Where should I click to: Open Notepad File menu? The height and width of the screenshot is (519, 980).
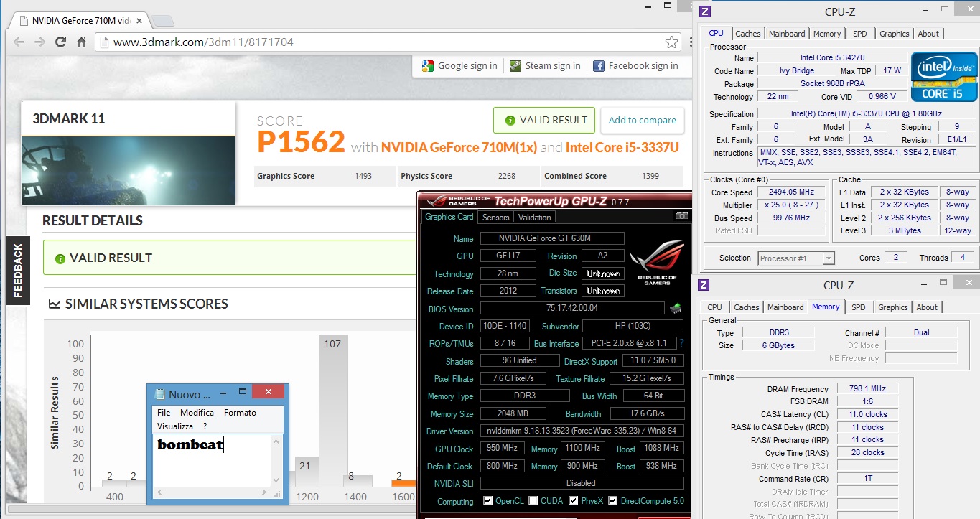pos(164,413)
